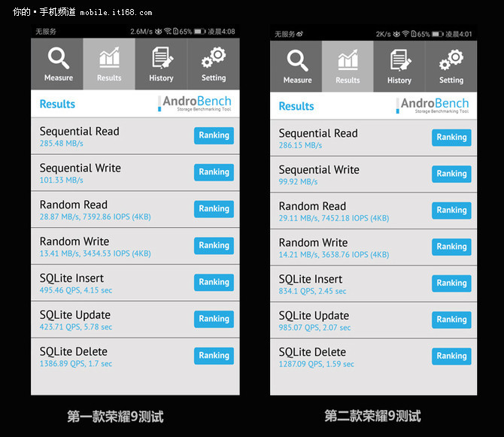The width and height of the screenshot is (504, 437).
Task: Click Ranking for 28.87 MB/s Random Read
Action: pos(214,209)
